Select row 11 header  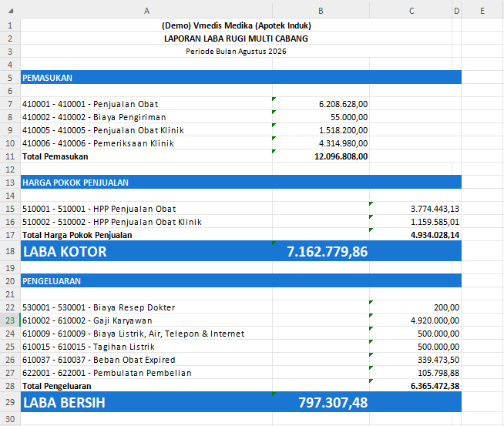click(x=10, y=156)
